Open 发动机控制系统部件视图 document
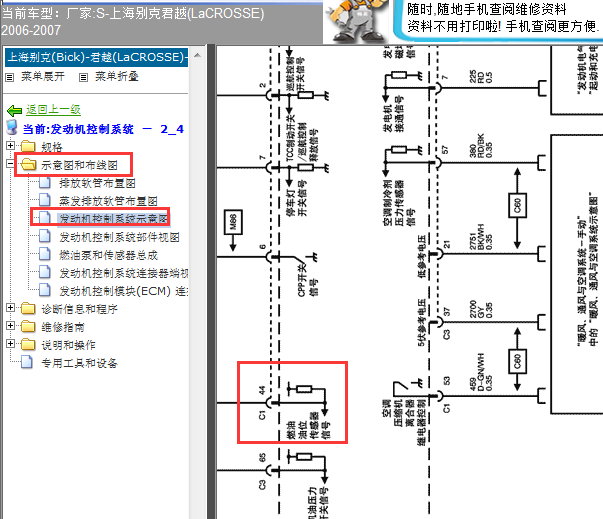Image resolution: width=603 pixels, height=519 pixels. [x=119, y=237]
